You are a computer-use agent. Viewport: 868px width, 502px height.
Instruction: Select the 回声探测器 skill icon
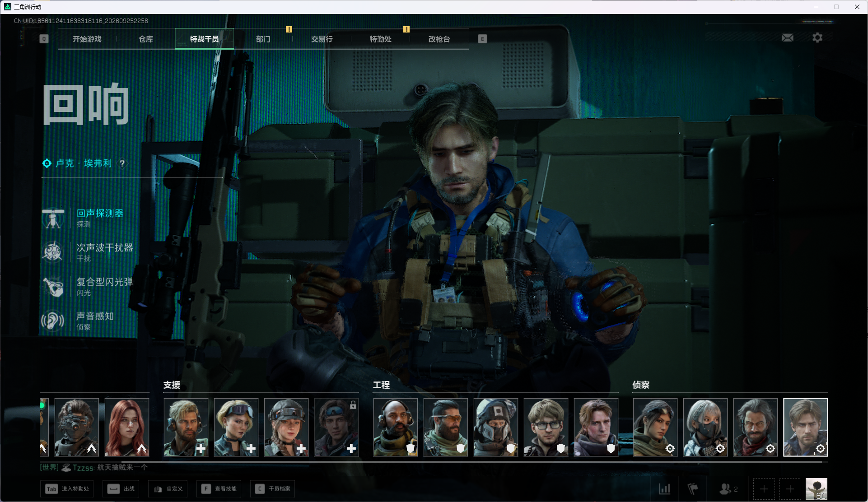point(53,218)
